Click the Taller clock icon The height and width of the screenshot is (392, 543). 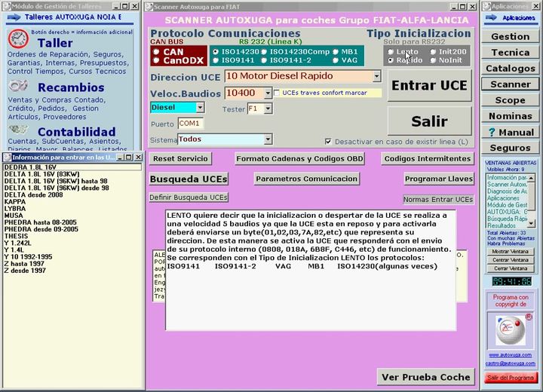tap(18, 38)
